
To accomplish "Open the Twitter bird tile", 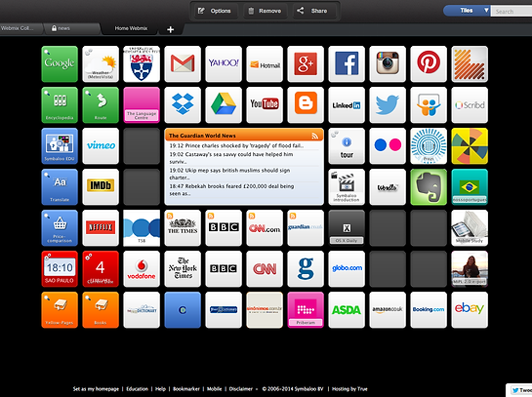I will click(x=388, y=105).
